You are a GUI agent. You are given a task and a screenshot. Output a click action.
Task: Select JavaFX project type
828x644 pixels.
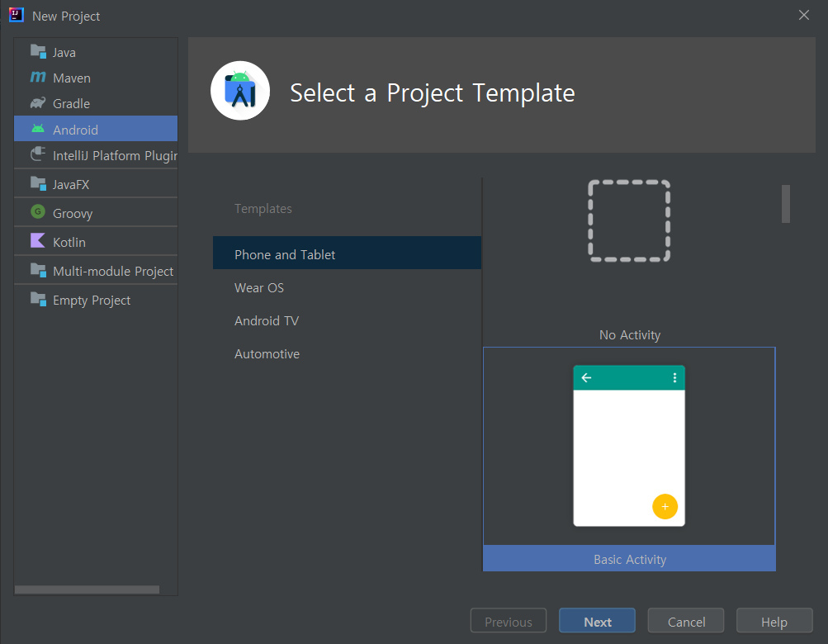point(96,184)
